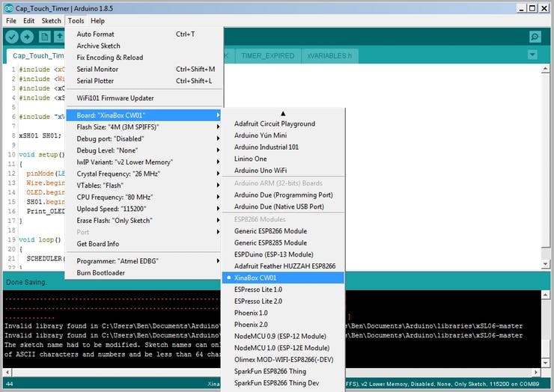The image size is (554, 392).
Task: Open the File menu
Action: pyautogui.click(x=11, y=21)
